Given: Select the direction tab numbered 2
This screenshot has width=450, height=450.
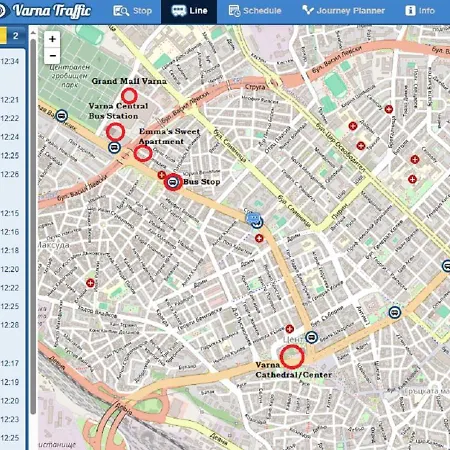Looking at the screenshot, I should 16,36.
